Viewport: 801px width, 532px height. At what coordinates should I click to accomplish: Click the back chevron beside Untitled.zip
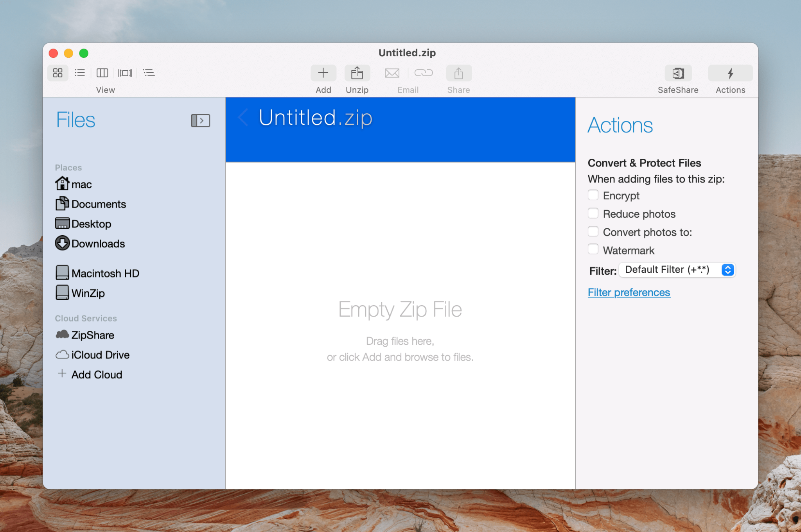[243, 118]
